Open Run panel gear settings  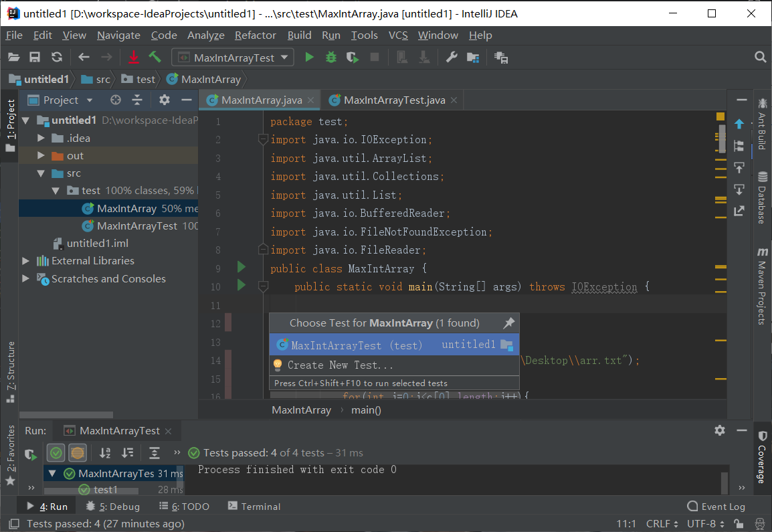[x=720, y=430]
